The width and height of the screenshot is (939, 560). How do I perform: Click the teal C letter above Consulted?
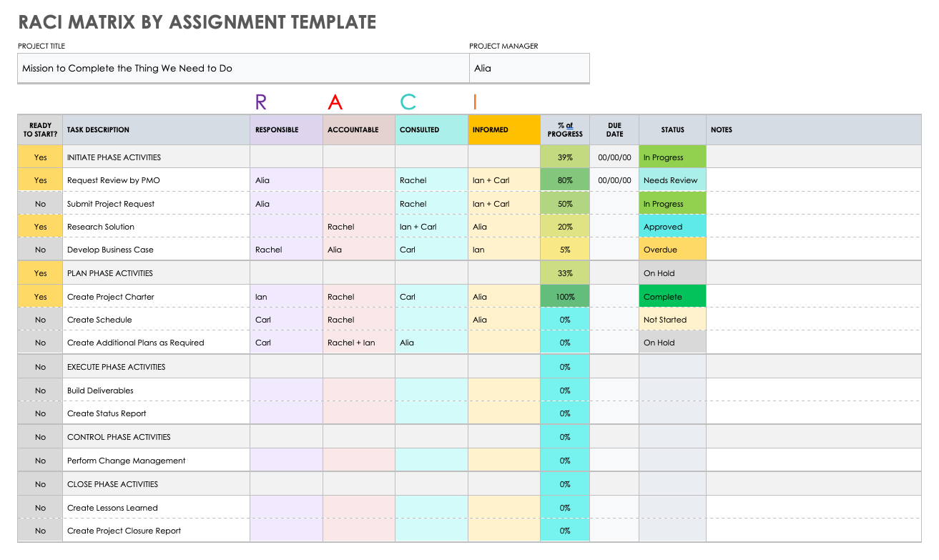(x=408, y=102)
